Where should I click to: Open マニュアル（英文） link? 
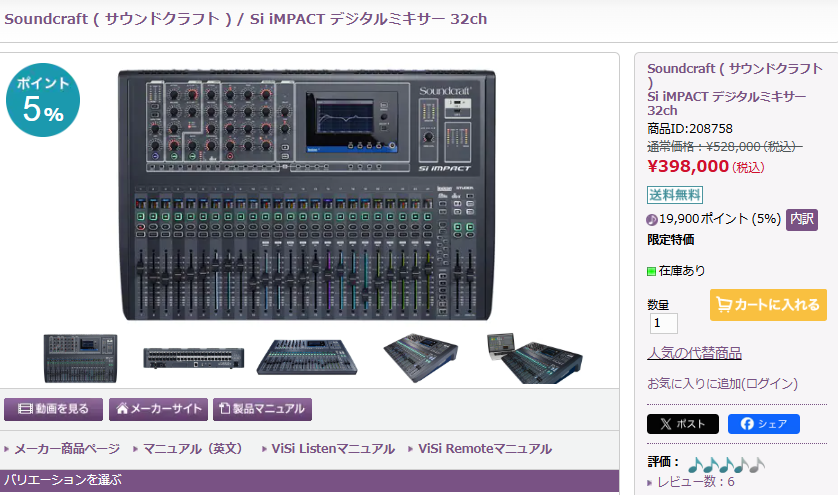[x=192, y=448]
